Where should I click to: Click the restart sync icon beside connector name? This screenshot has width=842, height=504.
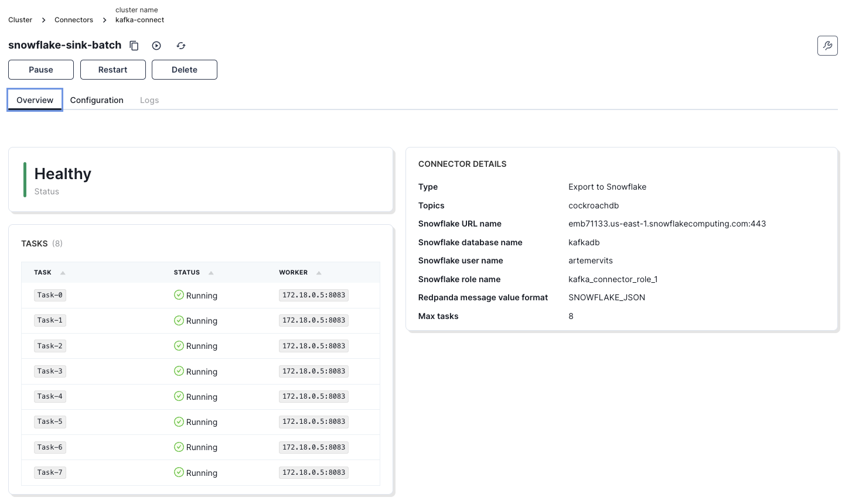coord(181,46)
